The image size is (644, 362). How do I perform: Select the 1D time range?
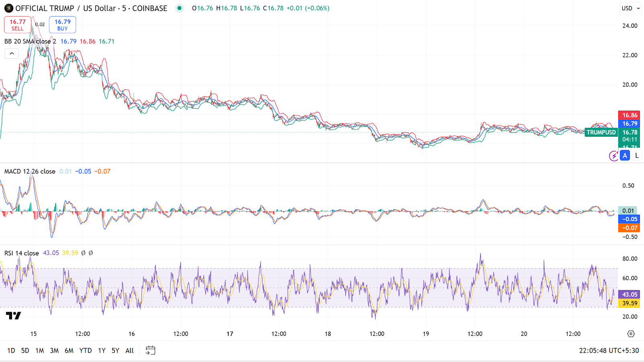click(11, 350)
